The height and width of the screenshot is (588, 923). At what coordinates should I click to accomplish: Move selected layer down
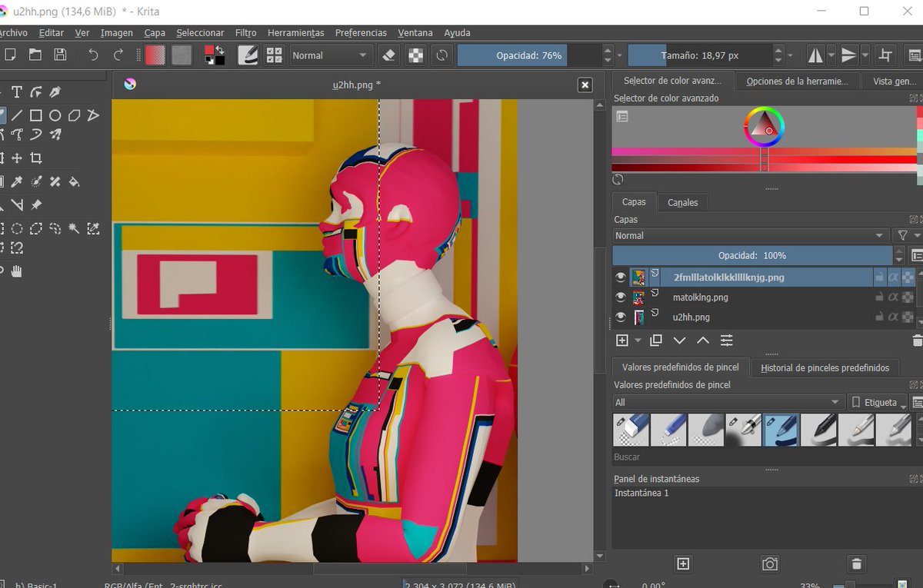679,340
